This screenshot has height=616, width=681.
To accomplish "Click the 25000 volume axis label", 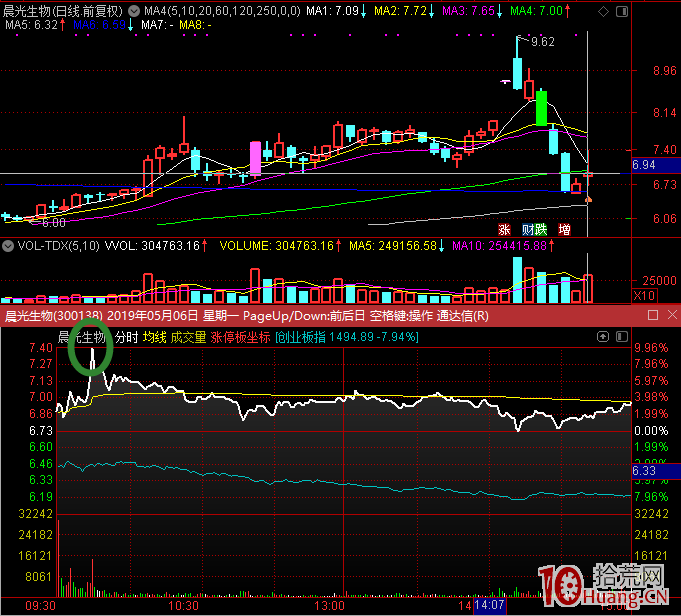I will coord(659,281).
